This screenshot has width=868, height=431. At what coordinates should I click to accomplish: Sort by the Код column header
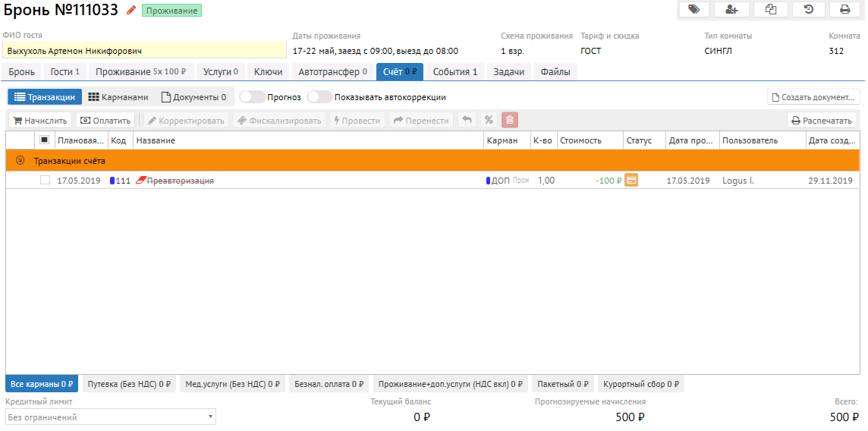tap(118, 140)
